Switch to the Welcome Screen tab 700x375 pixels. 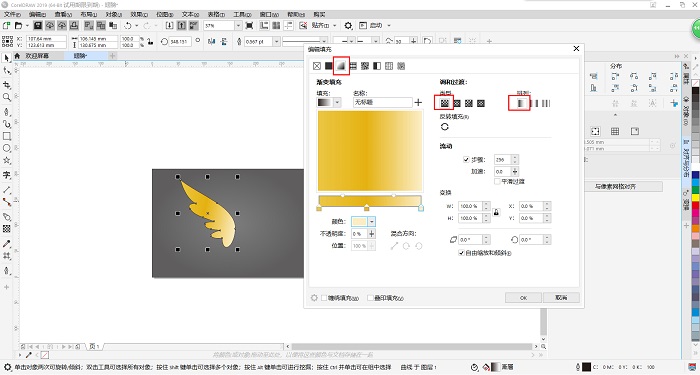37,56
